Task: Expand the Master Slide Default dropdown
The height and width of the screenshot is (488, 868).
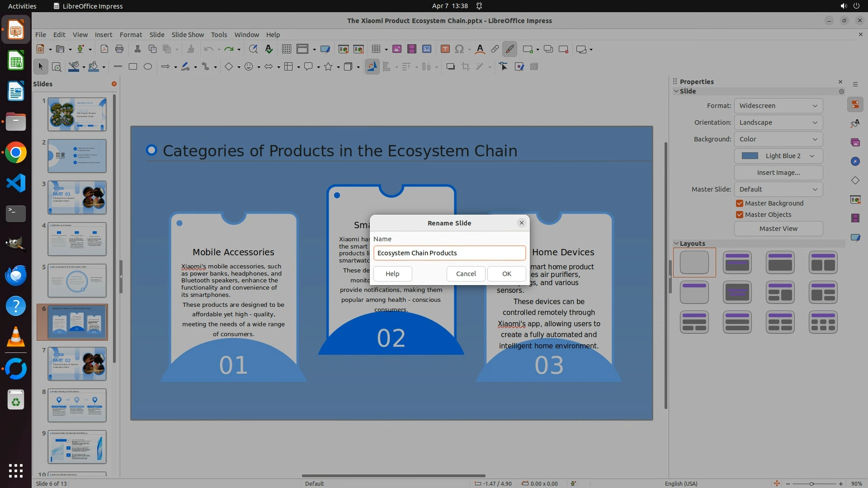Action: (778, 189)
